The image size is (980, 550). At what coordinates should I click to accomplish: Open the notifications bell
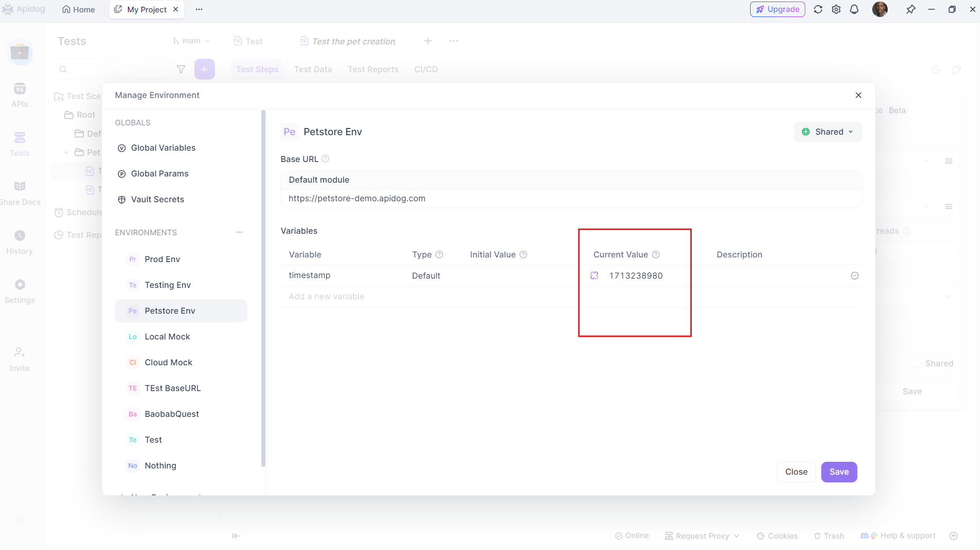coord(854,9)
